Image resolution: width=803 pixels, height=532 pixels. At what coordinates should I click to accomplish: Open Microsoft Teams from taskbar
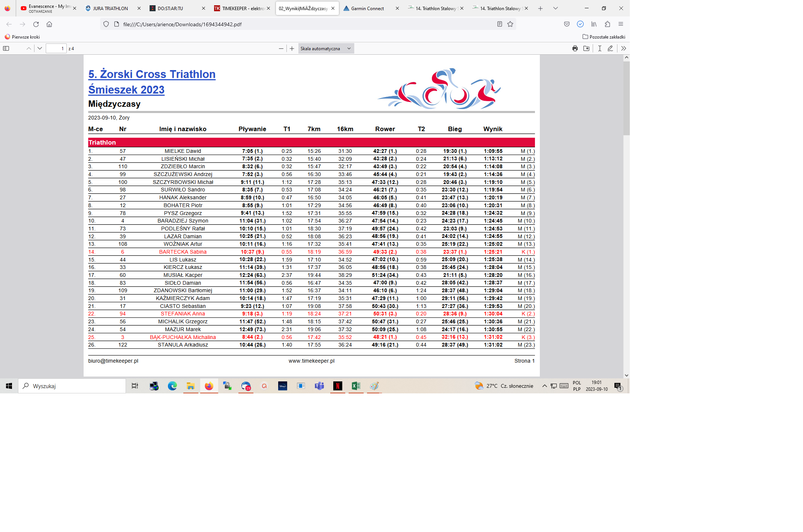point(319,386)
